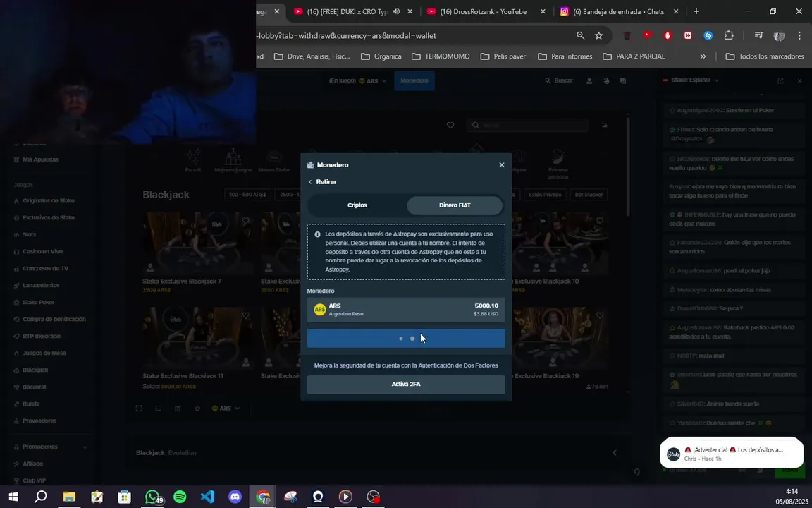Open zoom magnifier in address bar

581,36
